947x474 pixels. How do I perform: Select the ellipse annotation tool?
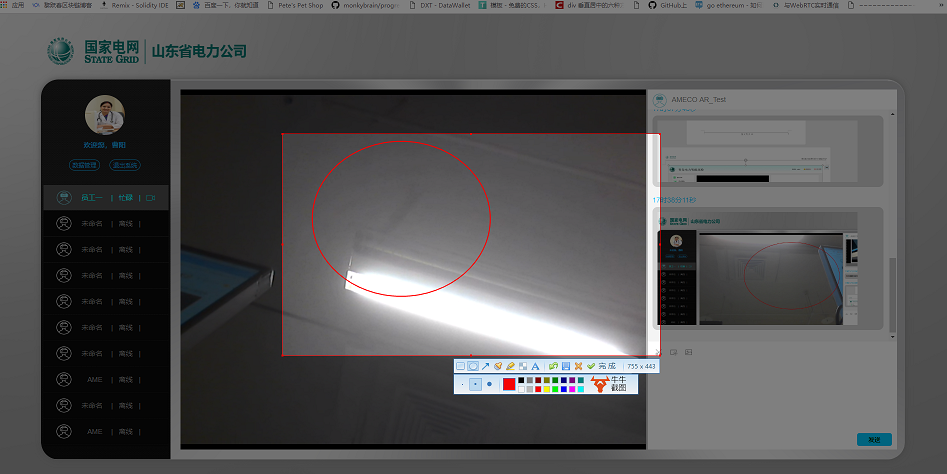[473, 366]
